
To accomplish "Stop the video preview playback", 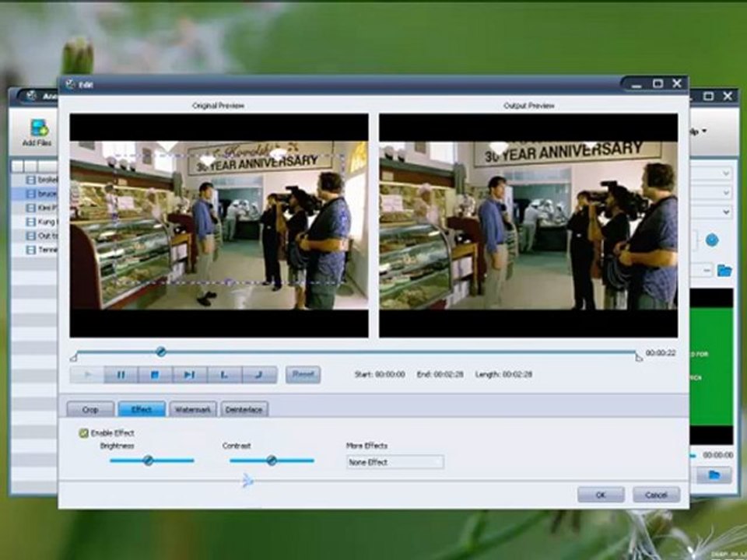I will 156,375.
